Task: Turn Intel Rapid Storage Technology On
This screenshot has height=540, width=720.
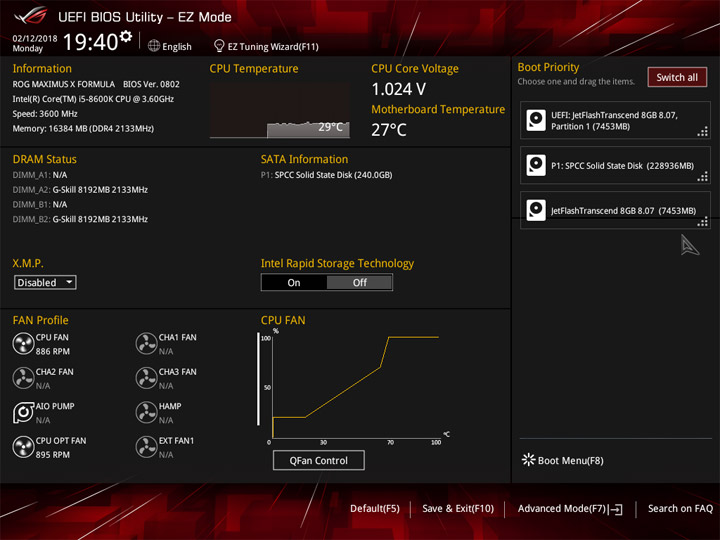Action: click(x=294, y=282)
